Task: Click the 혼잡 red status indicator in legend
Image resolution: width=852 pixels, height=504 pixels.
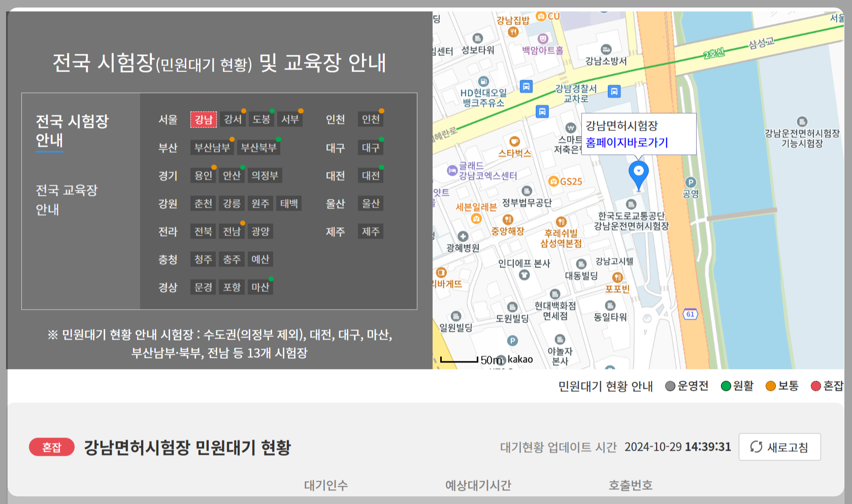Action: tap(816, 386)
